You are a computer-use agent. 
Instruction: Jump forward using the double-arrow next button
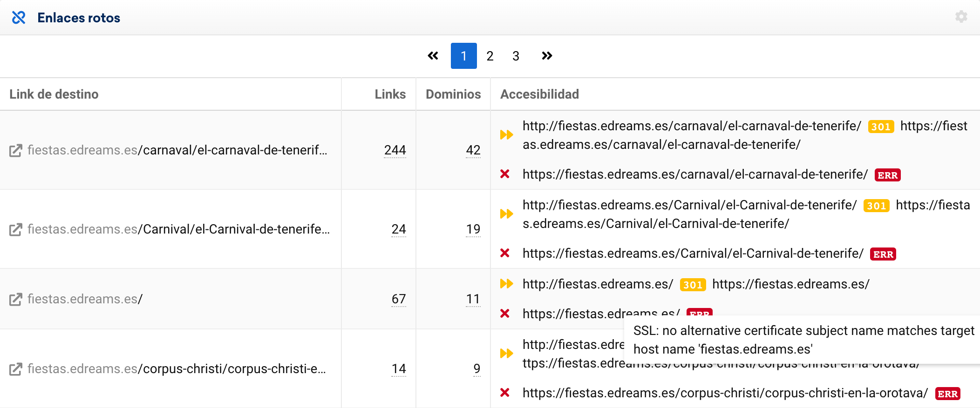[x=547, y=56]
